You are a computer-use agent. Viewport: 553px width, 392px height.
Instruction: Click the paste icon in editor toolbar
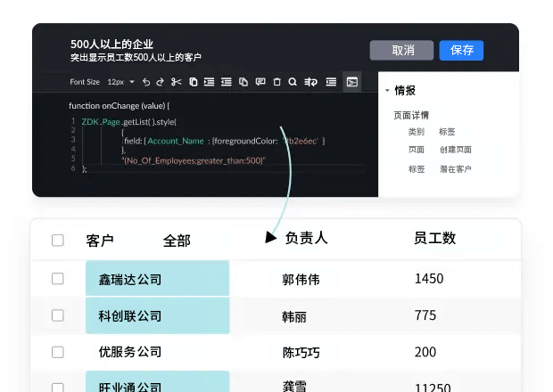pyautogui.click(x=243, y=82)
